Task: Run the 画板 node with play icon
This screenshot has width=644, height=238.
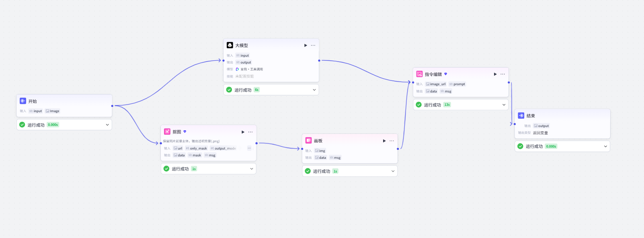Action: point(384,141)
